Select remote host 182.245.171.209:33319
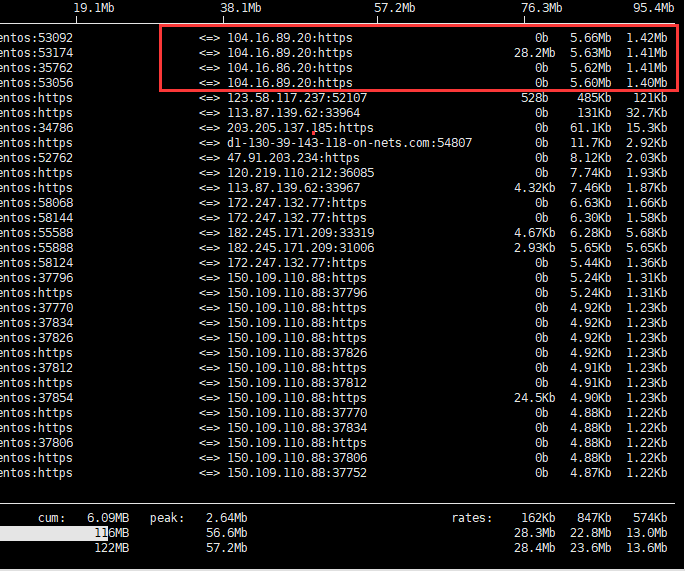The width and height of the screenshot is (685, 571). pyautogui.click(x=300, y=233)
